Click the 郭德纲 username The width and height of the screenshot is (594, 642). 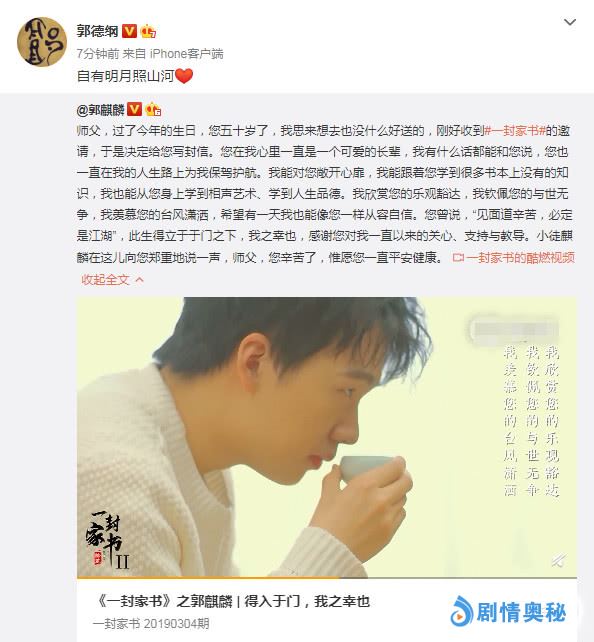[97, 31]
